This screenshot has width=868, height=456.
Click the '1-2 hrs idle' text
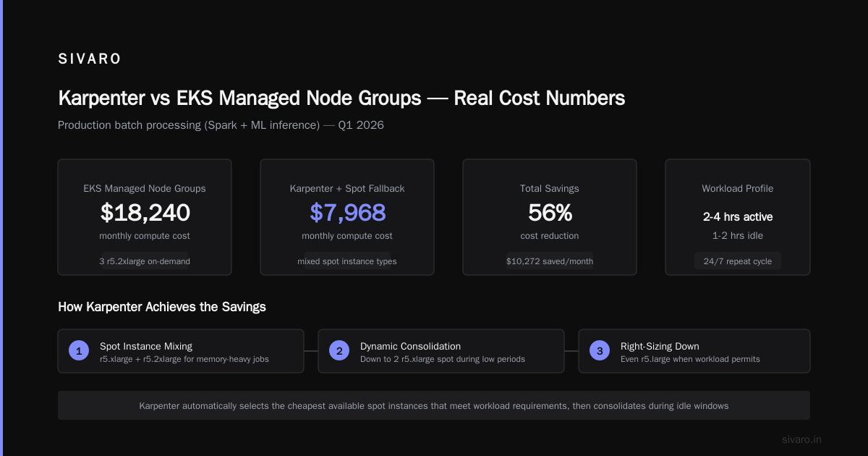click(738, 235)
